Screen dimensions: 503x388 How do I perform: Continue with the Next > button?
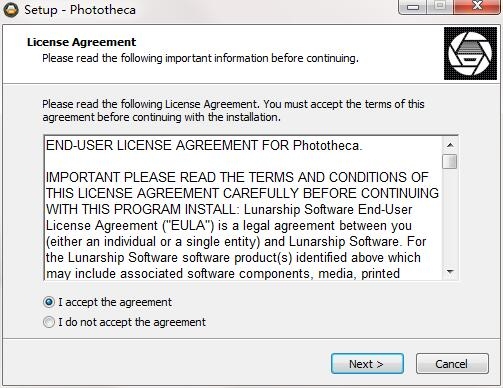367,364
